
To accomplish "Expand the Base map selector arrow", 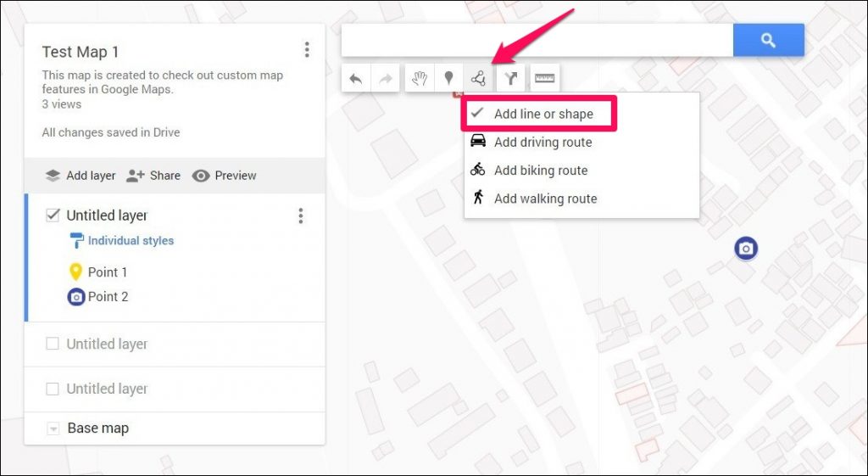I will 53,428.
